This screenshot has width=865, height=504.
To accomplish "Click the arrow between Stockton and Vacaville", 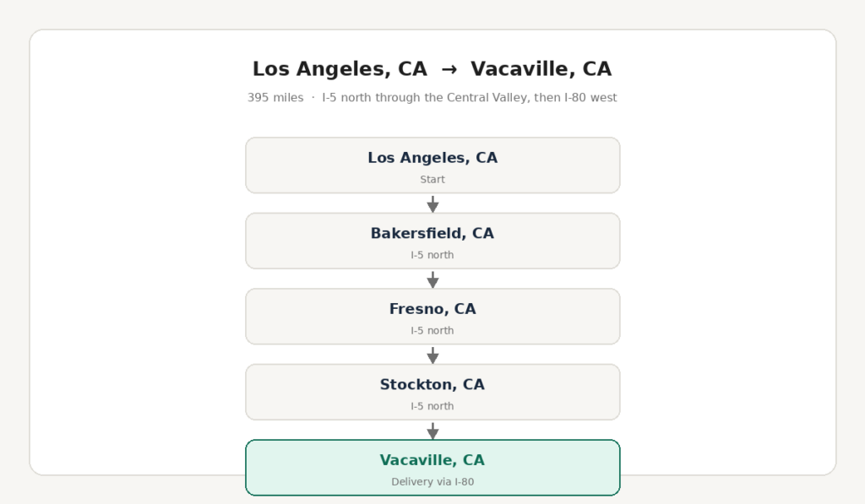I will click(x=432, y=431).
